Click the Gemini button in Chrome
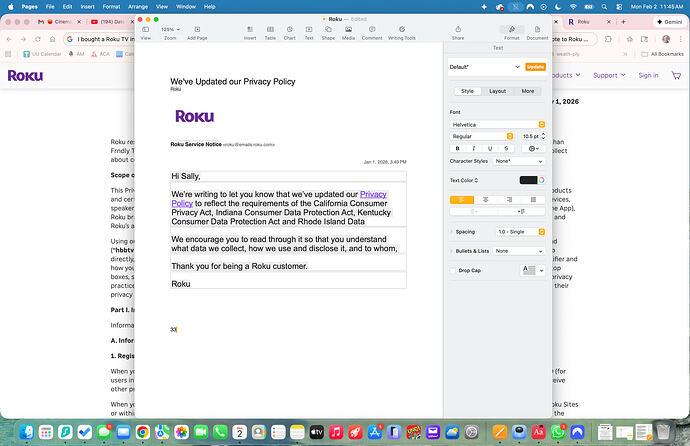Screen dimensions: 690x446 tap(670, 22)
